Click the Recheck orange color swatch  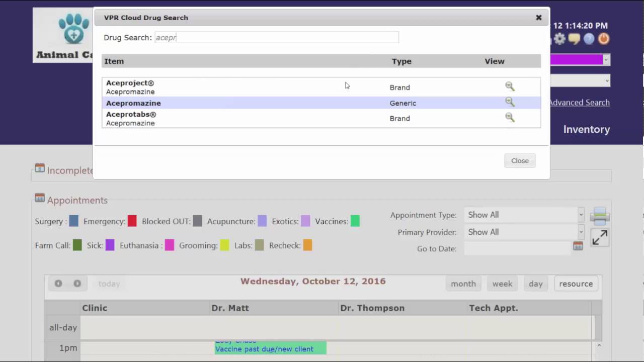coord(307,245)
